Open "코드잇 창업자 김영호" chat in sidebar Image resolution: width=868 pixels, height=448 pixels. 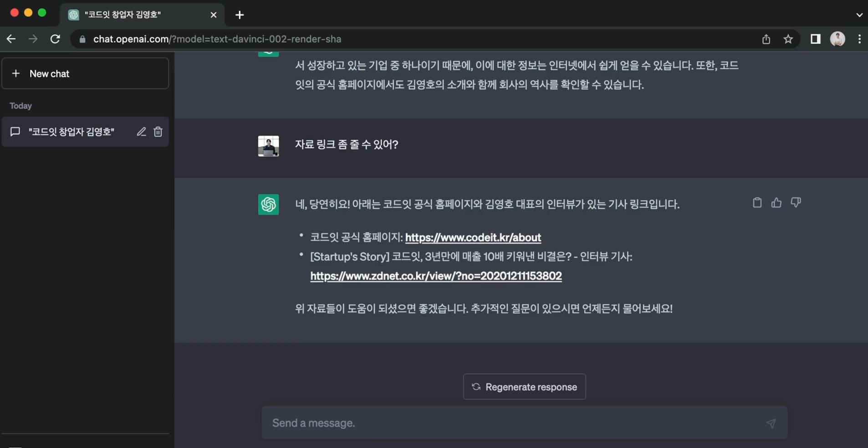85,132
